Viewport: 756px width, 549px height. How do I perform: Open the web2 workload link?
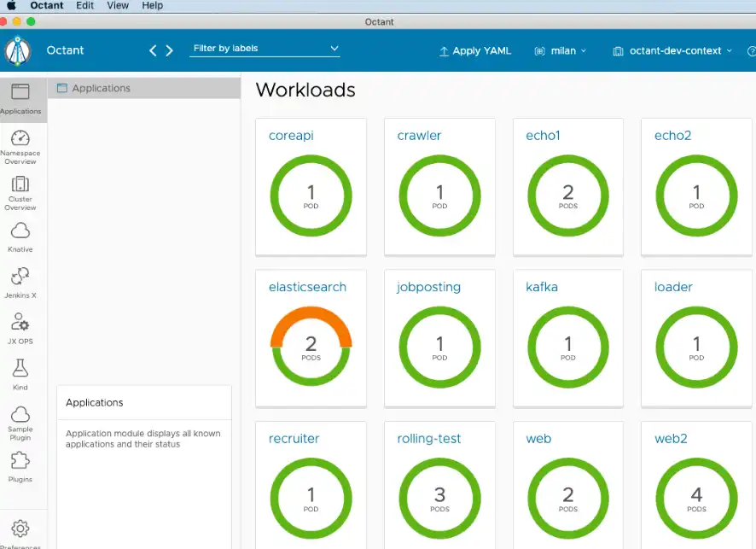coord(671,439)
